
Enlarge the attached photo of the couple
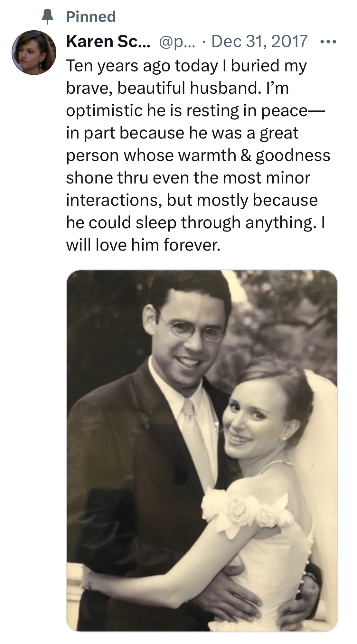pyautogui.click(x=202, y=451)
